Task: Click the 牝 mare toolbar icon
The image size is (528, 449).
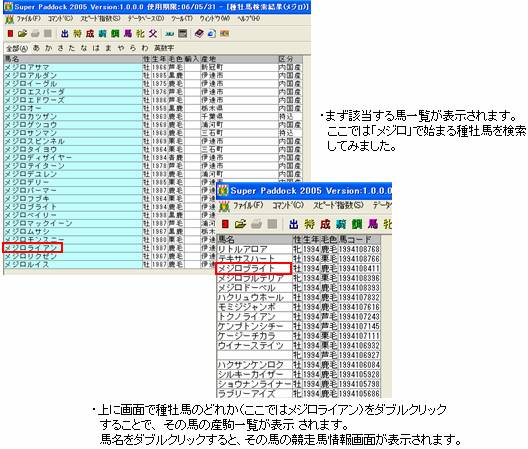Action: tap(140, 33)
